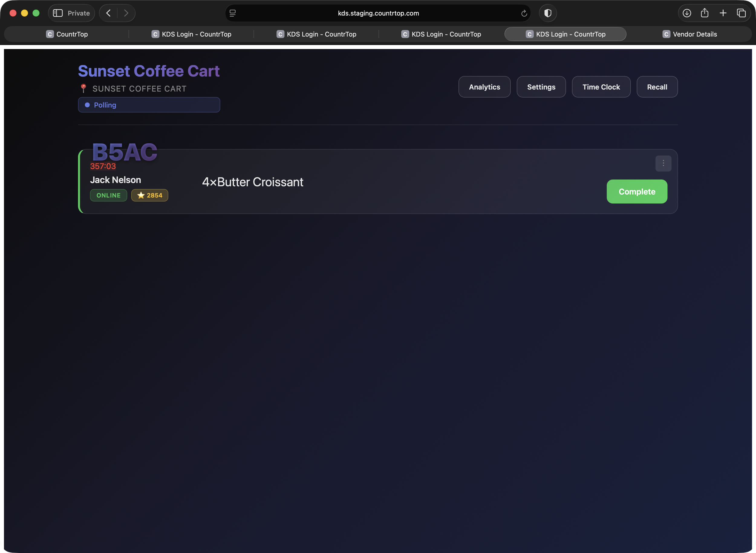This screenshot has width=756, height=553.
Task: Click the address bar showing kds.staging.countrtop.com
Action: click(378, 13)
